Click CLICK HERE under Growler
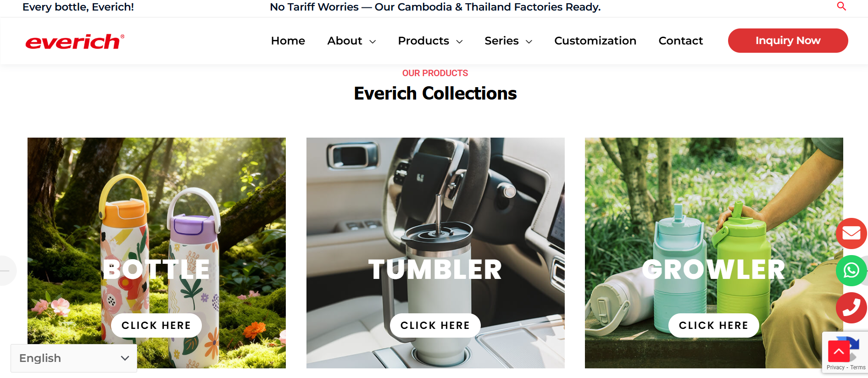This screenshot has width=868, height=378. 713,325
